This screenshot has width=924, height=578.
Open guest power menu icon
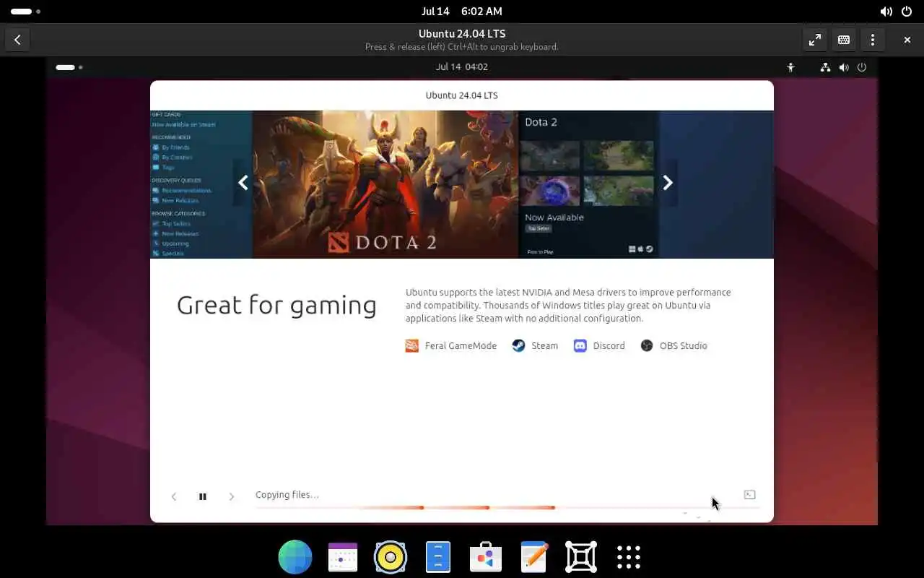(862, 67)
